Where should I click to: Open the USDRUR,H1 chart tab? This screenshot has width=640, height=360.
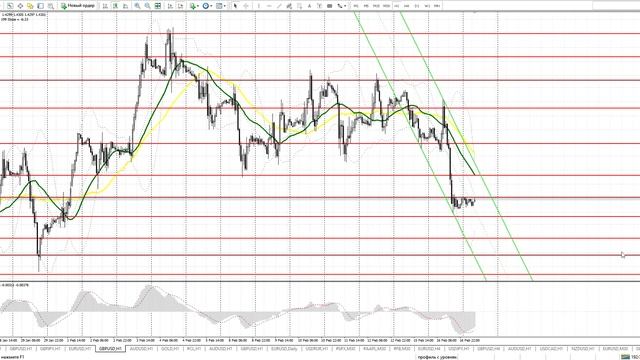[316, 349]
